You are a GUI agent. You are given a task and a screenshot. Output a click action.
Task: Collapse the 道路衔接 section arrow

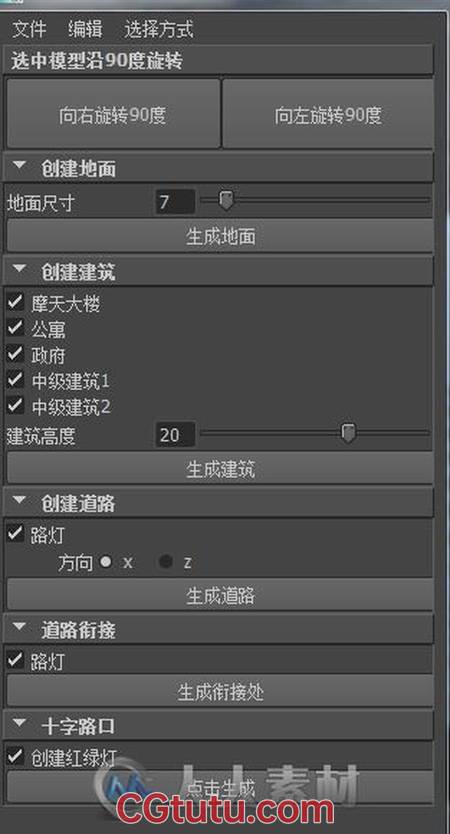pyautogui.click(x=20, y=628)
